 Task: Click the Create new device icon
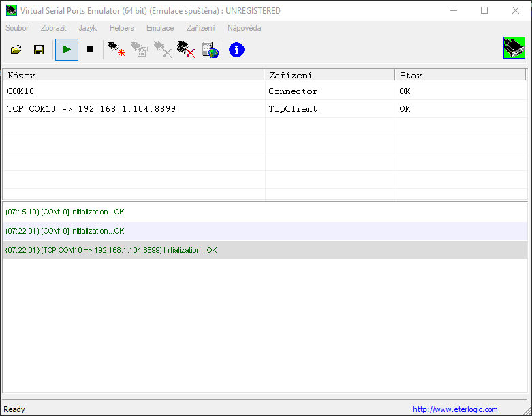click(x=116, y=50)
